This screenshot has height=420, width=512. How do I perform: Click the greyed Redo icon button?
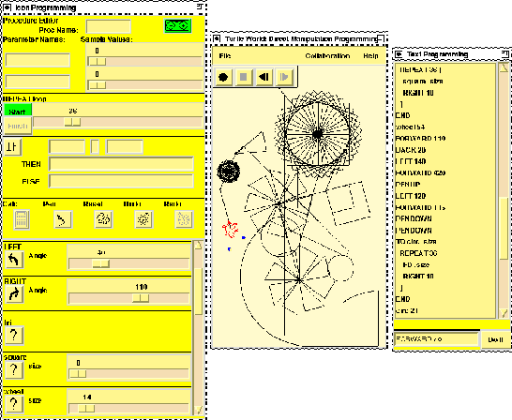pyautogui.click(x=184, y=219)
